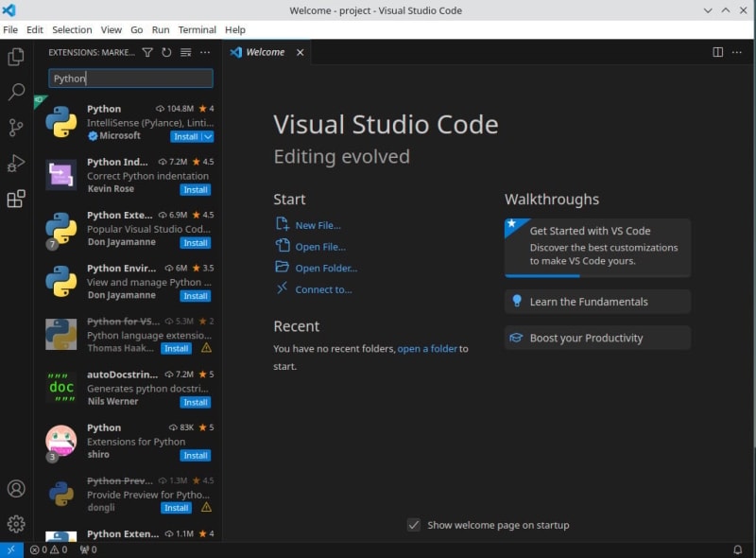This screenshot has width=756, height=558.
Task: Refresh the extensions list
Action: (x=166, y=53)
